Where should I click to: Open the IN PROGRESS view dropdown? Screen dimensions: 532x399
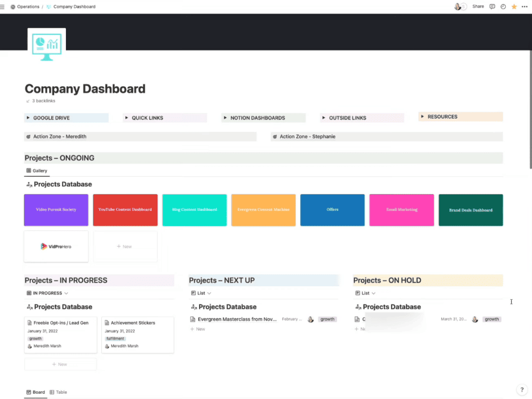click(47, 293)
